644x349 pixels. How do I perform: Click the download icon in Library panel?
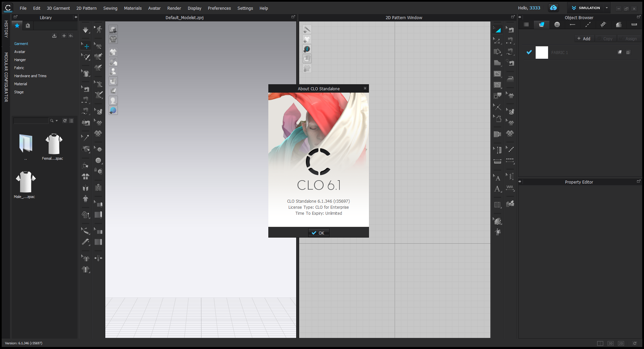tap(54, 36)
